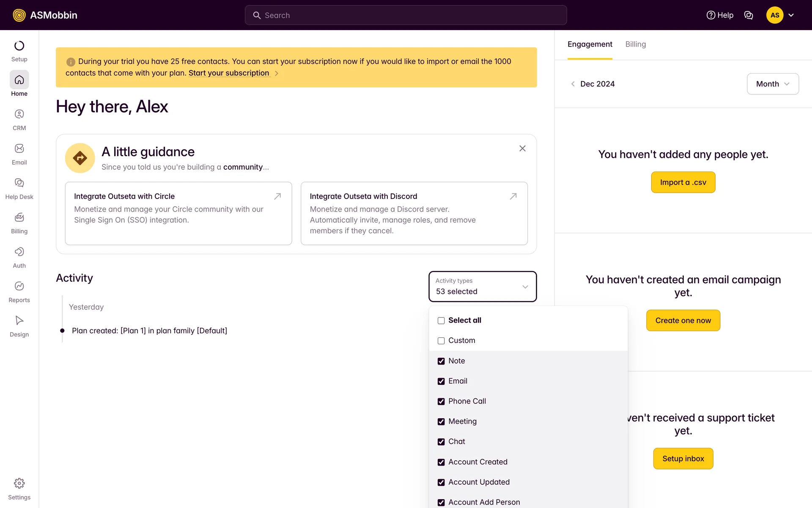Go to Help Desk in sidebar
The height and width of the screenshot is (508, 812).
(x=19, y=188)
